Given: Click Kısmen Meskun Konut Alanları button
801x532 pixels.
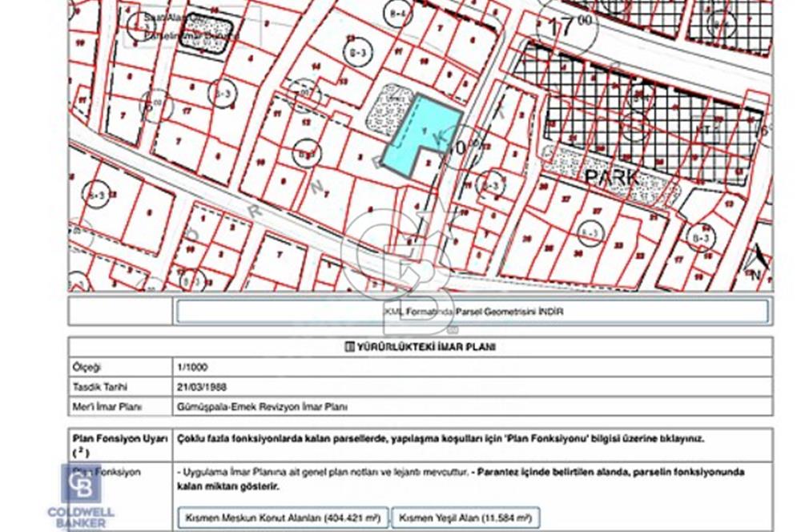Looking at the screenshot, I should pyautogui.click(x=282, y=518).
